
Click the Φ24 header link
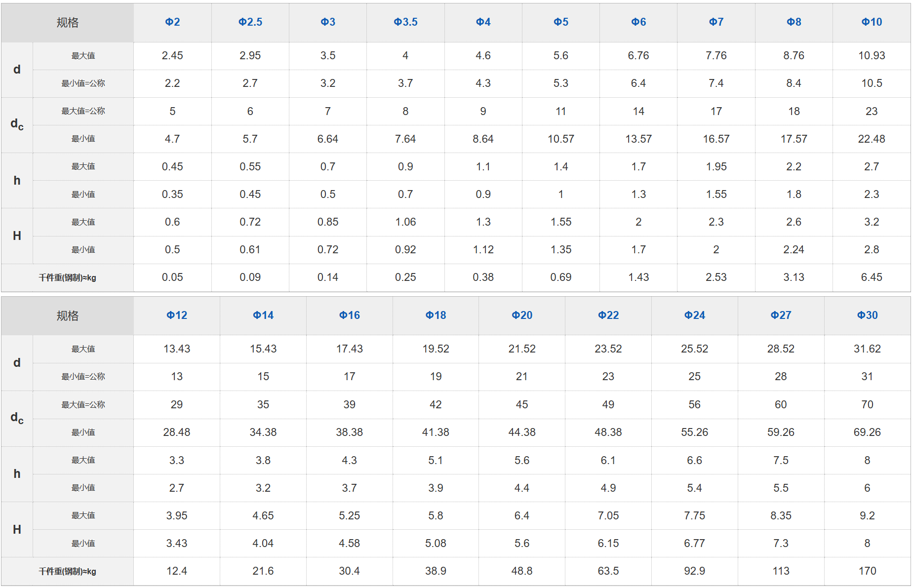694,315
